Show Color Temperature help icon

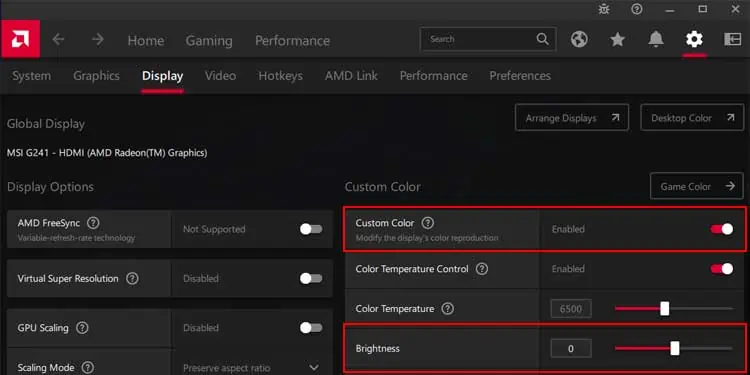click(x=447, y=309)
